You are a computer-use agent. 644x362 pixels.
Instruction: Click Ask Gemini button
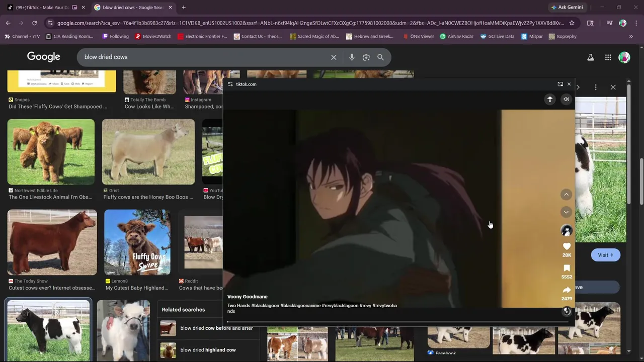pyautogui.click(x=567, y=8)
